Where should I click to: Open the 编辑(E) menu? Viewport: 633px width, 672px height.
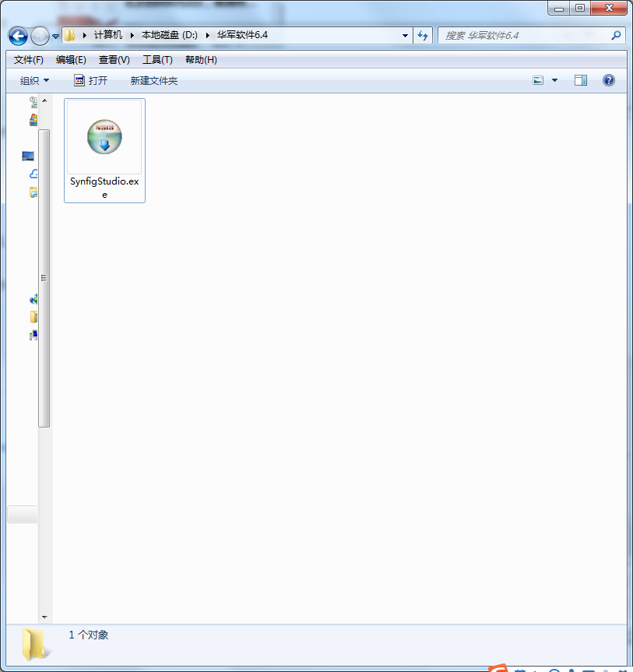click(71, 60)
